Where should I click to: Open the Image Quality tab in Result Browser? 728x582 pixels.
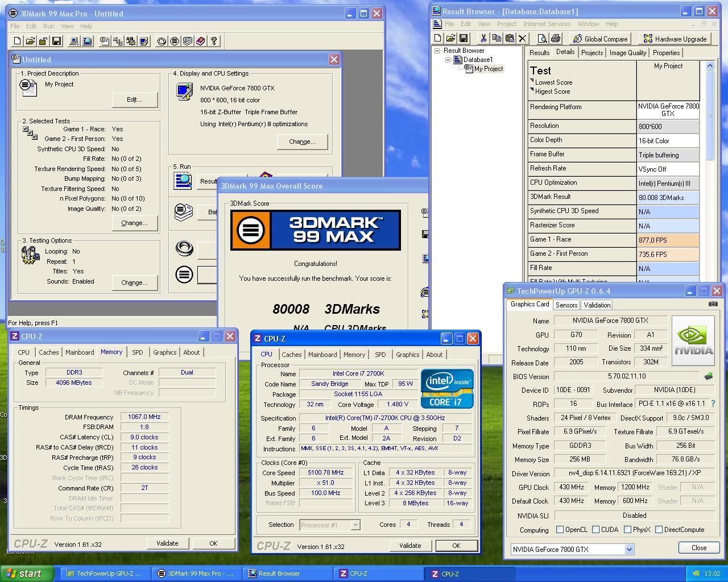[628, 53]
